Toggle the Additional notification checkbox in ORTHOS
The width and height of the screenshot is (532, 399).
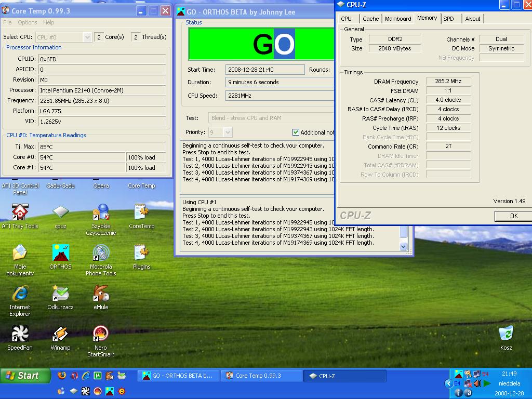point(296,132)
